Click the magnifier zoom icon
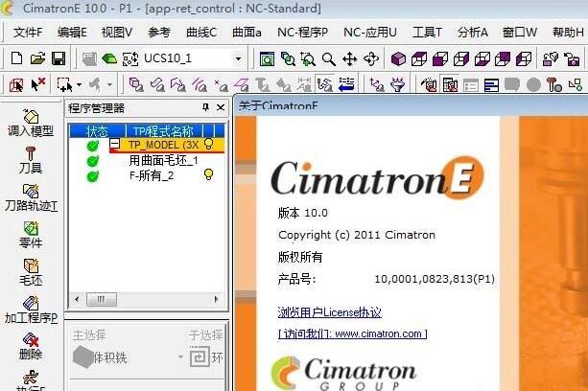Viewport: 588px width, 391px height. 328,58
